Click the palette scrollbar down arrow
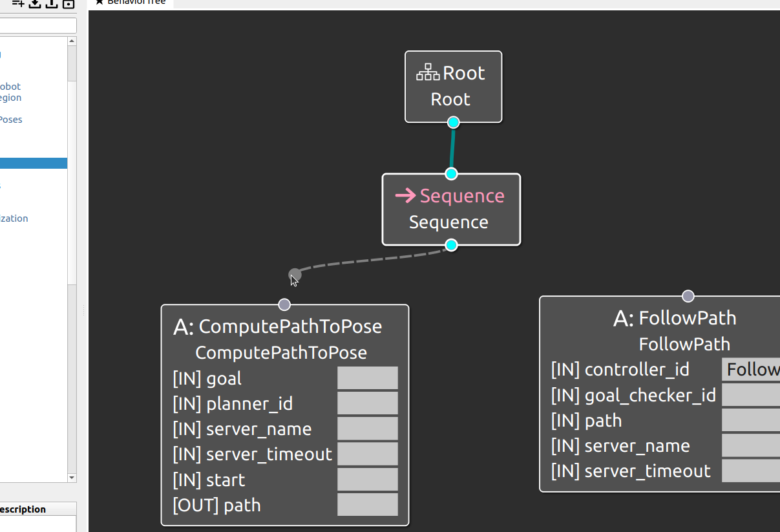Image resolution: width=780 pixels, height=532 pixels. click(72, 478)
